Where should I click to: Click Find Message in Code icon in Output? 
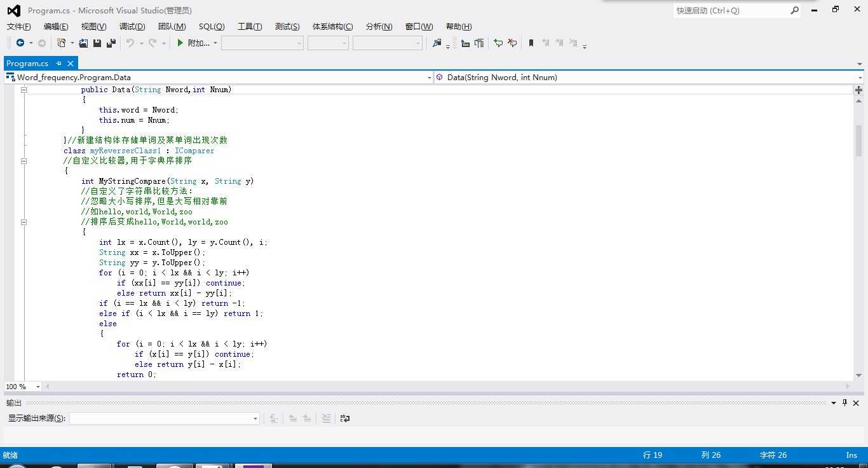pos(273,418)
